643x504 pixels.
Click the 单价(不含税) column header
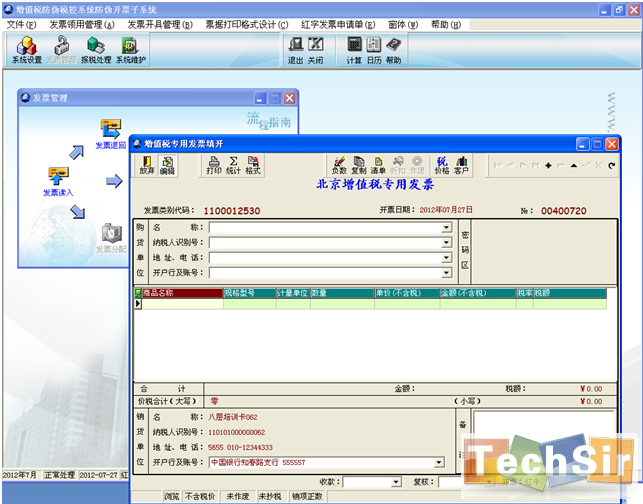tap(407, 293)
